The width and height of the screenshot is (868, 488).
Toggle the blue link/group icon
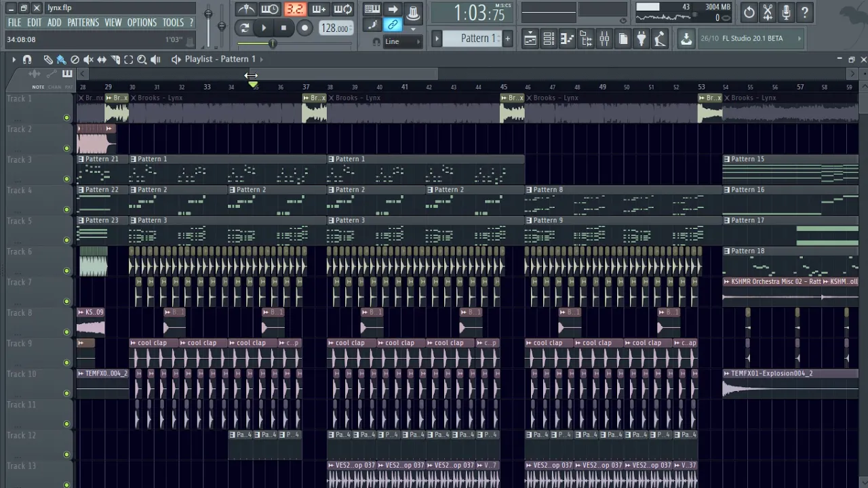click(393, 26)
